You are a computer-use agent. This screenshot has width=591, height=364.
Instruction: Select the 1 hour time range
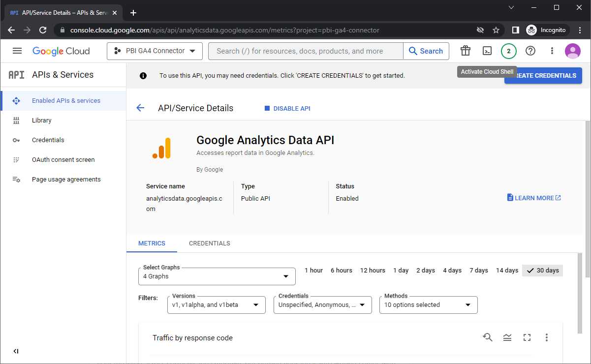[x=313, y=271]
